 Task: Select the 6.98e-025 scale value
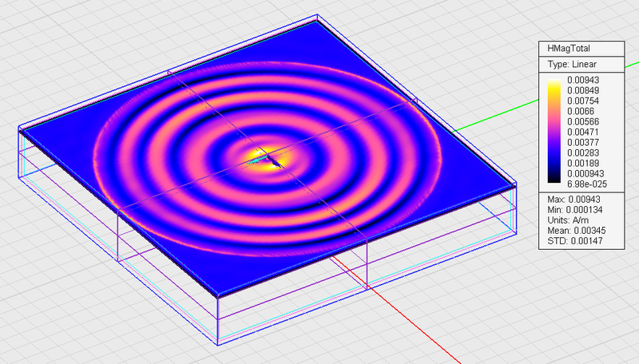click(587, 184)
